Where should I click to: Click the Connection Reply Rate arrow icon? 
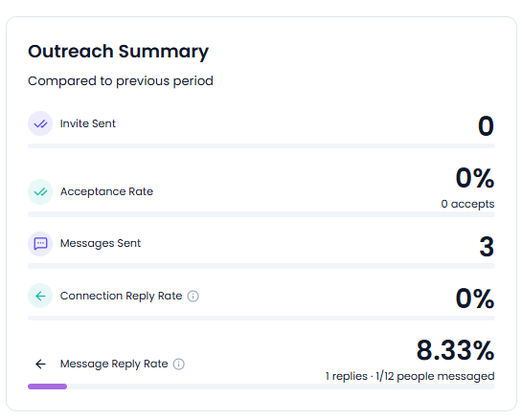40,296
